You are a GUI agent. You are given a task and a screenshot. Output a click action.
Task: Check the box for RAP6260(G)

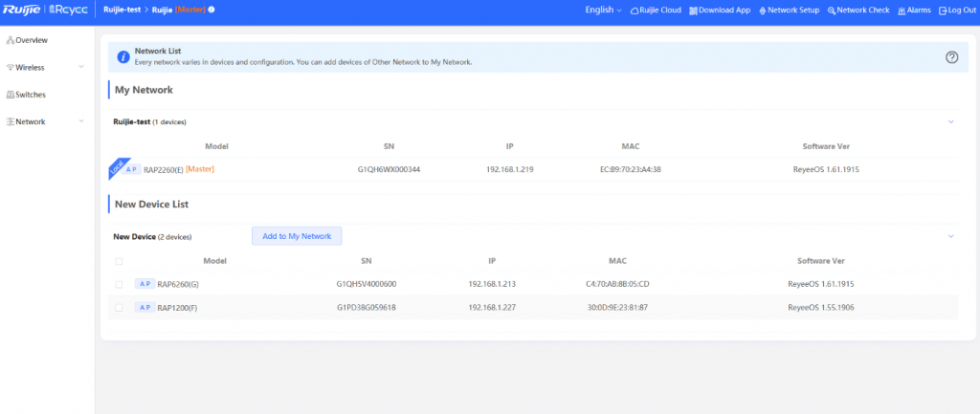(119, 284)
